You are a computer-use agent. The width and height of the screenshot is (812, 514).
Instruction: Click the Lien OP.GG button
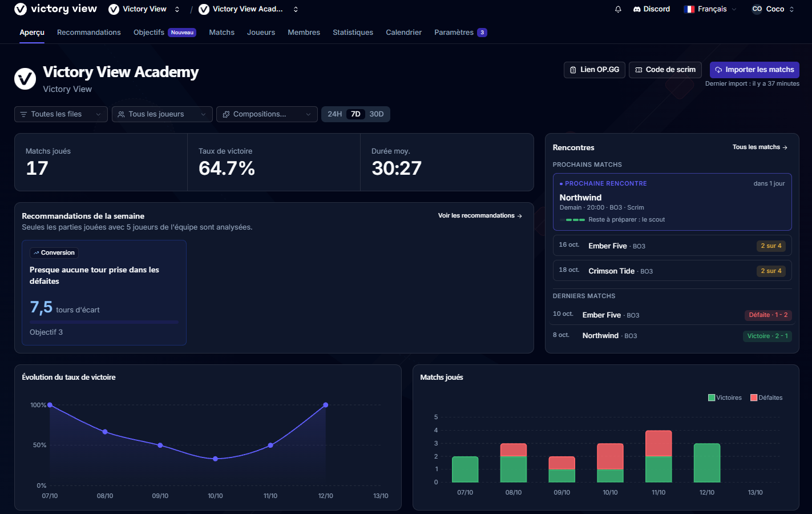[595, 70]
